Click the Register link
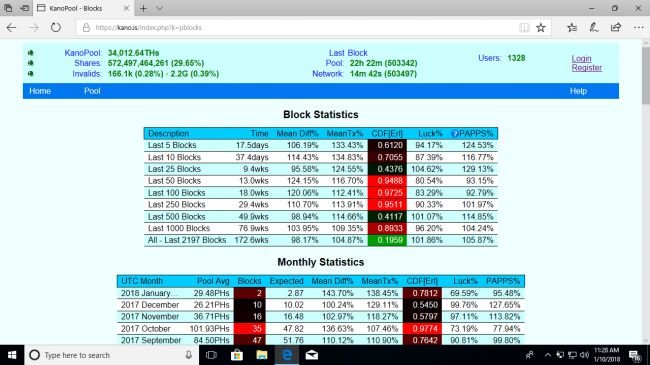 point(587,68)
